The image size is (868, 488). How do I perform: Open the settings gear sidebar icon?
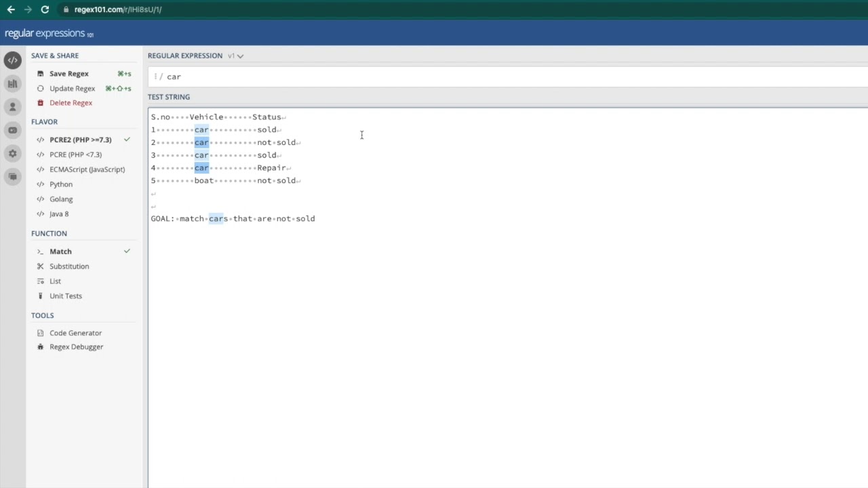coord(12,154)
